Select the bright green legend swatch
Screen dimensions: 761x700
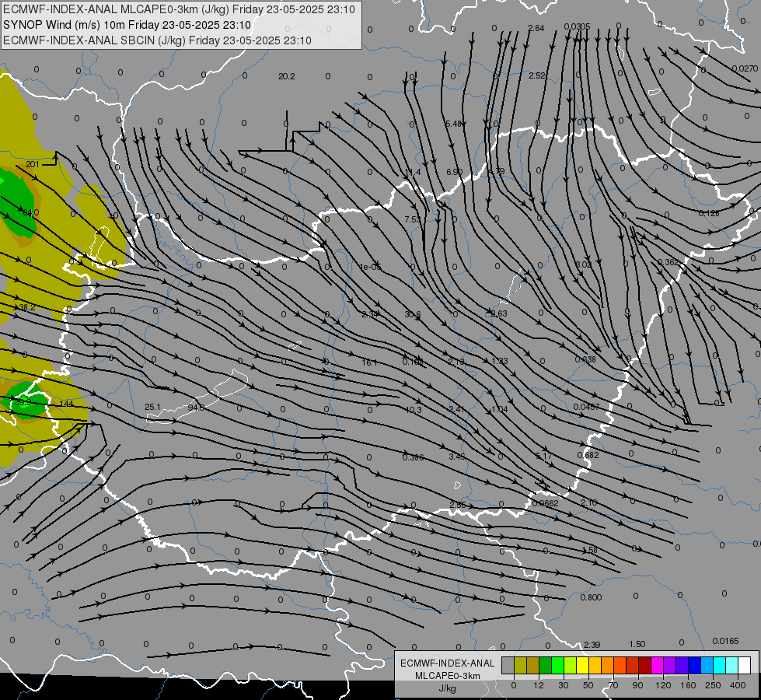(x=557, y=666)
